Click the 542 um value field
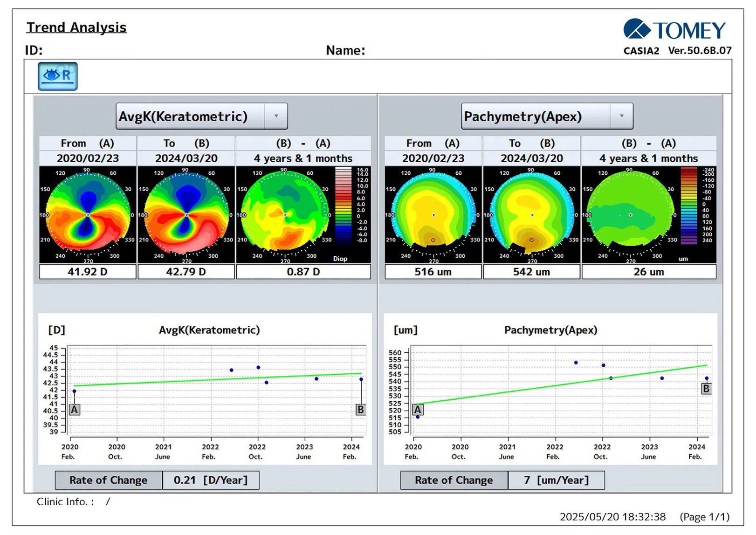The image size is (756, 535). pyautogui.click(x=532, y=272)
